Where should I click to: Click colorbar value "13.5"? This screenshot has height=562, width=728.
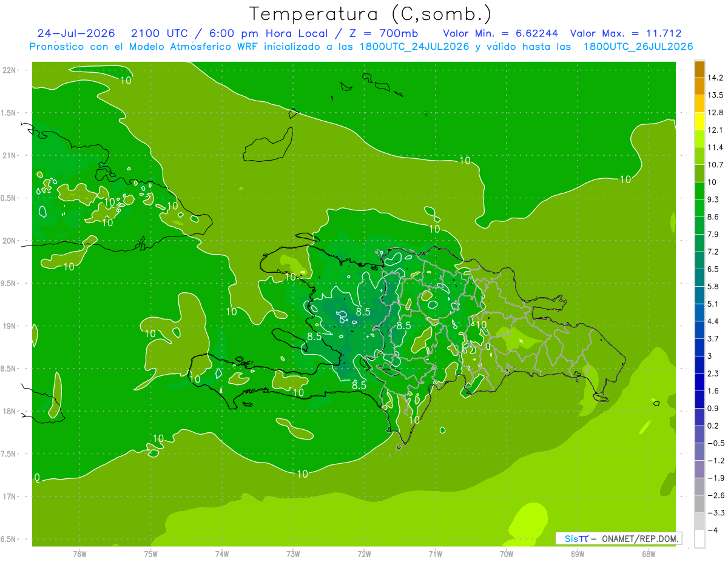[715, 95]
